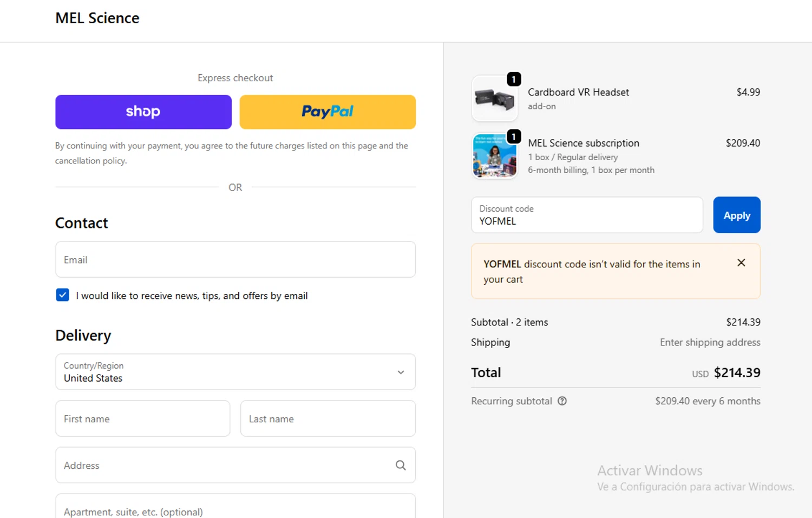Image resolution: width=812 pixels, height=518 pixels.
Task: Focus the Email input field
Action: coord(235,259)
